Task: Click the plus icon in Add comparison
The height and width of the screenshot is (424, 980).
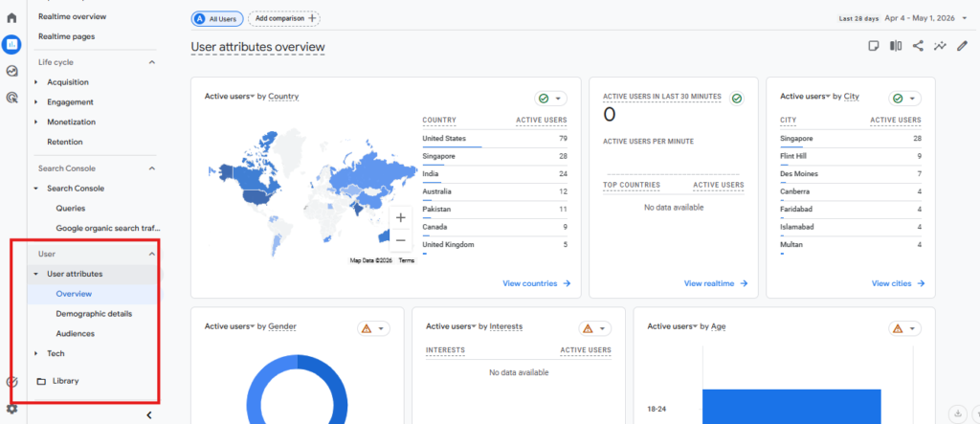Action: click(x=312, y=19)
